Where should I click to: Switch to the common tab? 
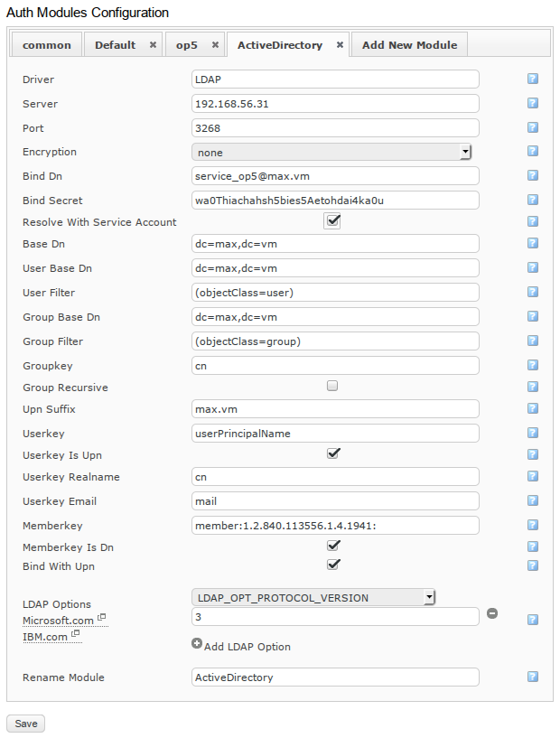(x=47, y=45)
